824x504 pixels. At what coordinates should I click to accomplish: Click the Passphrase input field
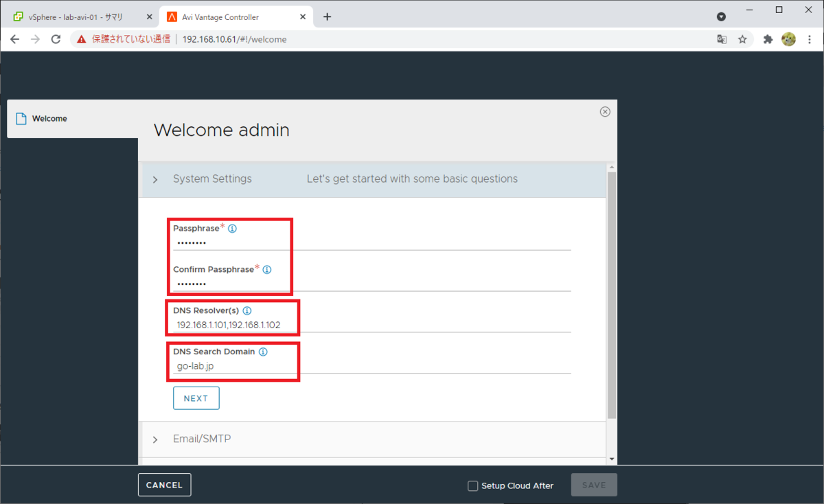click(x=371, y=242)
